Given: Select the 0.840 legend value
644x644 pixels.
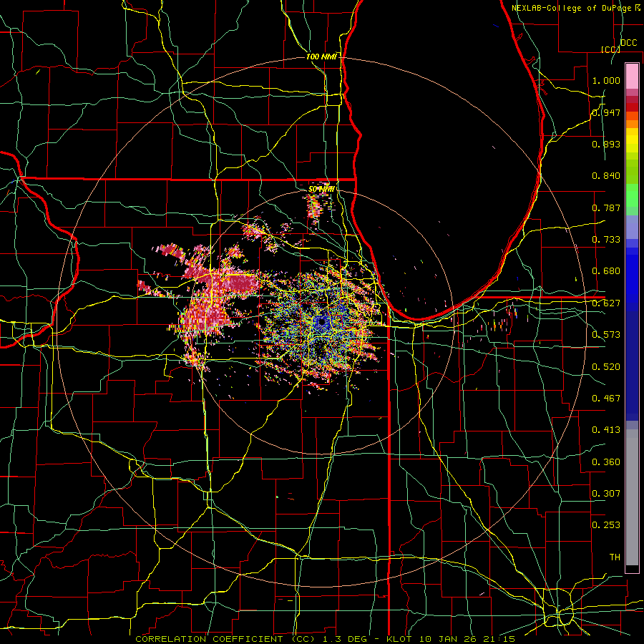Looking at the screenshot, I should tap(606, 176).
